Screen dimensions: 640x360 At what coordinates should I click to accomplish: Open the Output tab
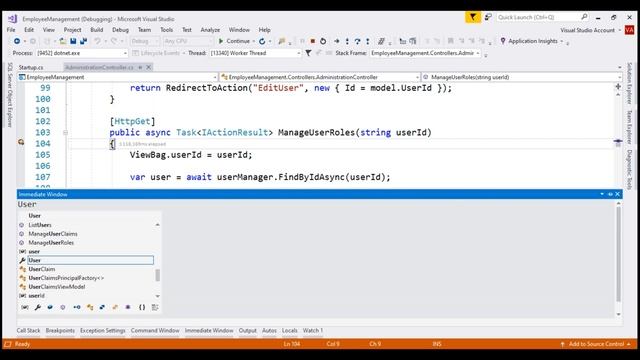(247, 331)
